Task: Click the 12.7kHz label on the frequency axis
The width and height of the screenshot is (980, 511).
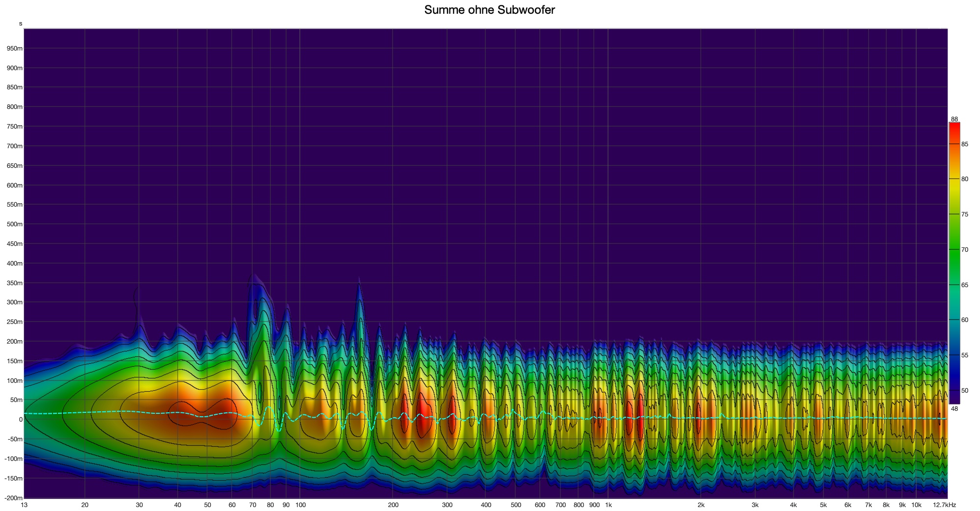Action: coord(944,505)
